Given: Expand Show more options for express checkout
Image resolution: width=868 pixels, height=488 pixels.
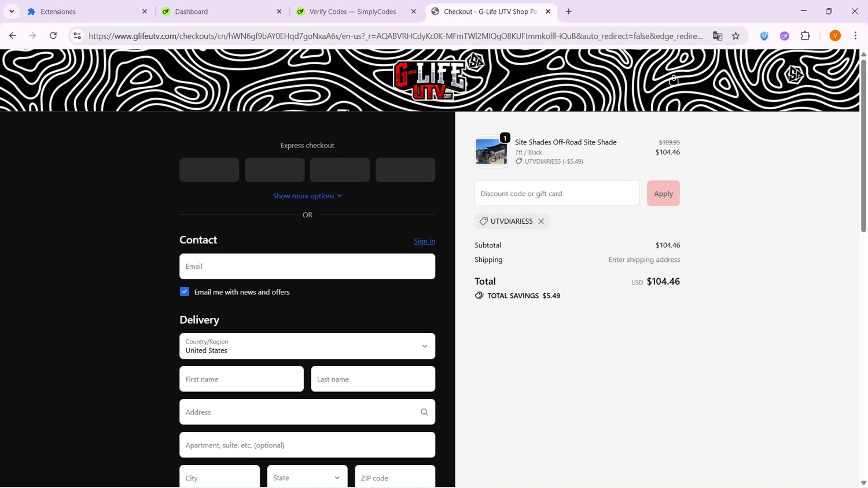Looking at the screenshot, I should point(307,196).
